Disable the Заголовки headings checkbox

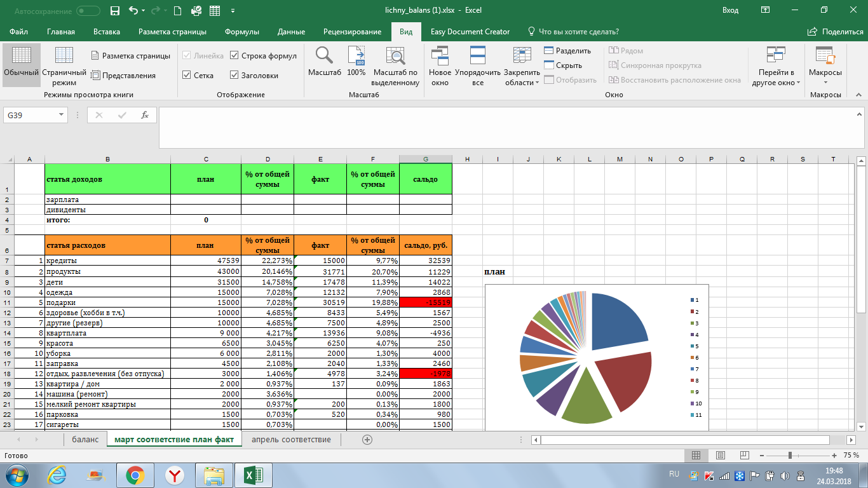click(234, 75)
